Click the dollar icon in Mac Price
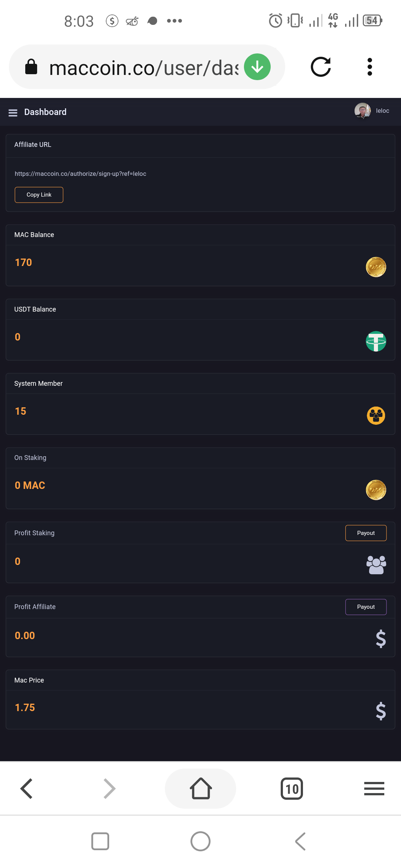Screen dimensions: 401x868 click(x=381, y=711)
